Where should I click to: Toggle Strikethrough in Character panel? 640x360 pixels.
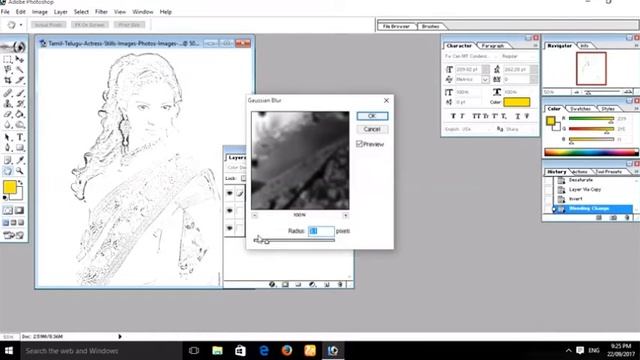coord(527,116)
